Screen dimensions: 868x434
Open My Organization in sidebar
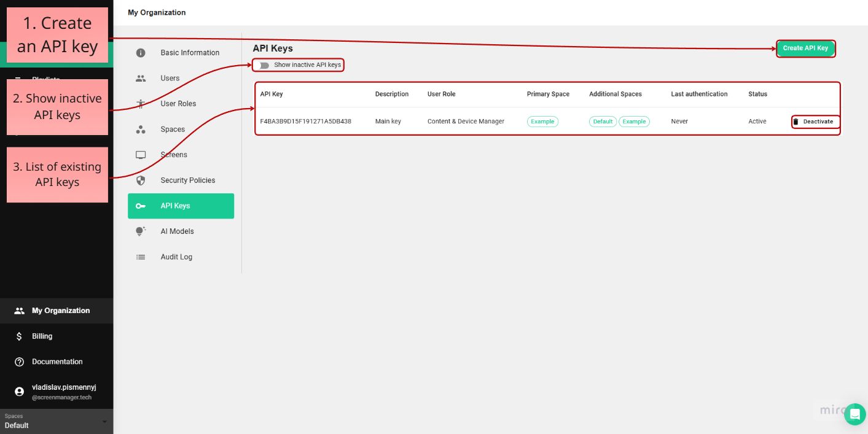click(57, 311)
